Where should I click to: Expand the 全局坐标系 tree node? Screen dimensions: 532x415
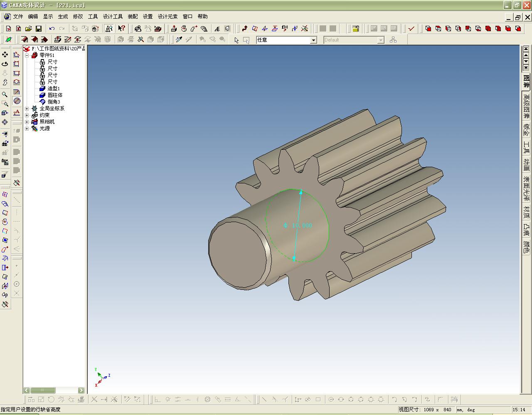click(x=27, y=109)
